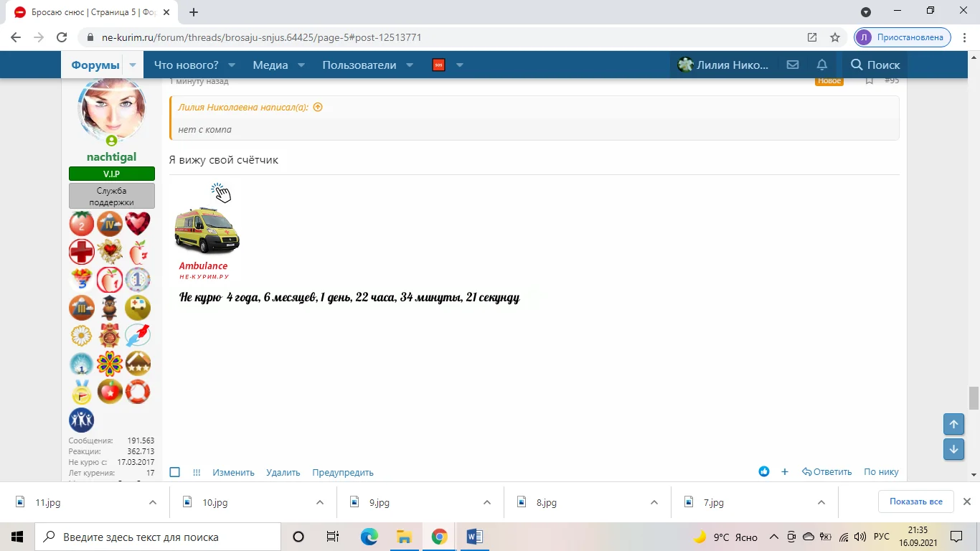Open a new browser tab

coord(194,12)
